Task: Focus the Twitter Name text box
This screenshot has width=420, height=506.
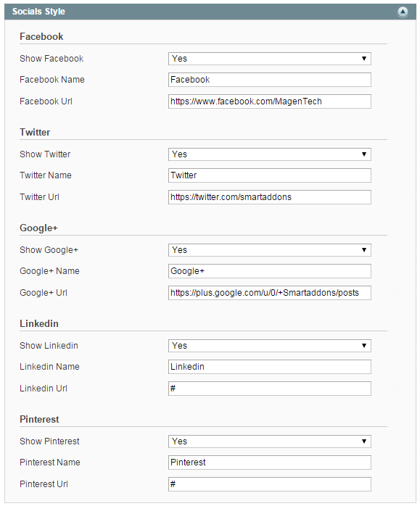Action: pos(270,175)
